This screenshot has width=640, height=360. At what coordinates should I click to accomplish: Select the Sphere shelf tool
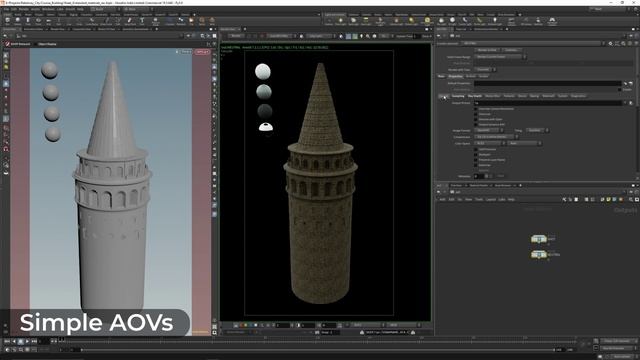pyautogui.click(x=18, y=21)
